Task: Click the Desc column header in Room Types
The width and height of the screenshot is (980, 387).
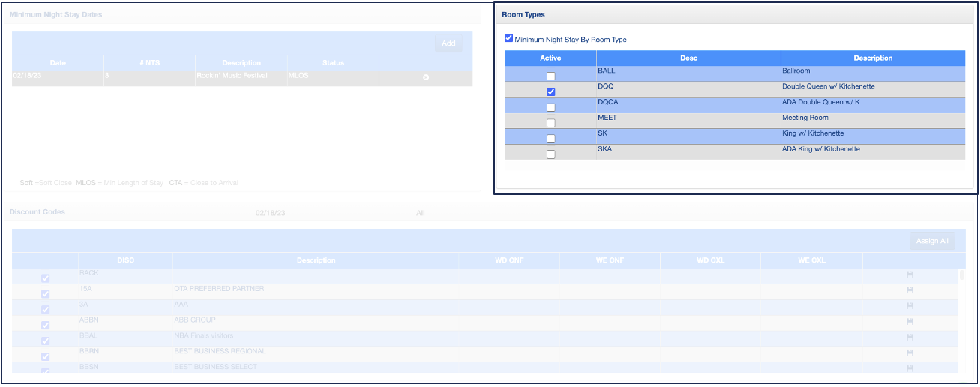Action: [x=688, y=58]
